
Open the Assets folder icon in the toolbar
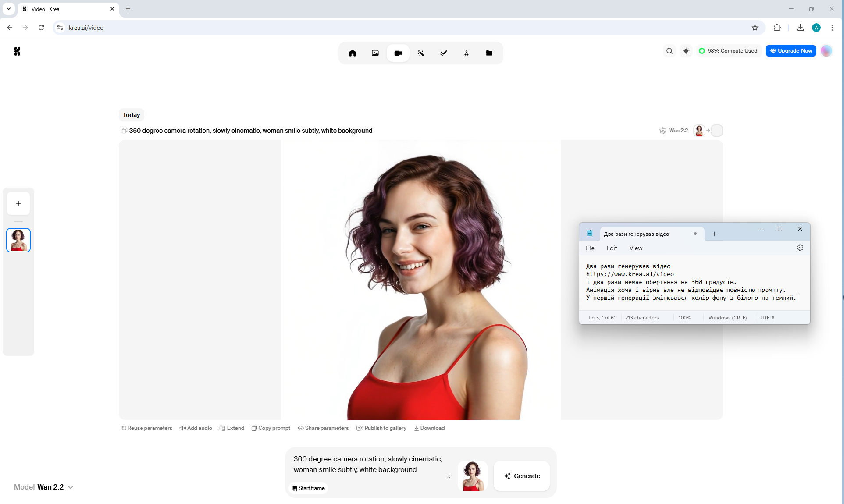[489, 53]
